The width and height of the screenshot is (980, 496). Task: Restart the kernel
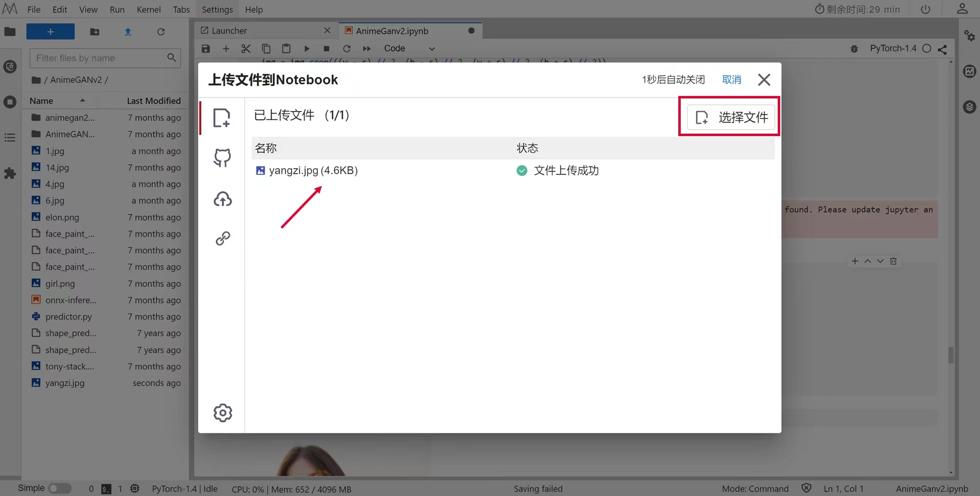tap(347, 48)
